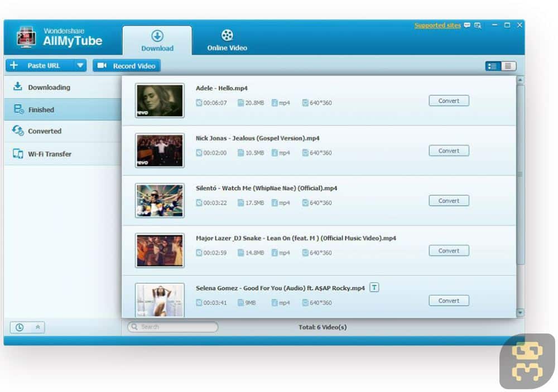Click the duration "00:03:41"
Viewport: 558px width, 392px height.
pos(215,303)
